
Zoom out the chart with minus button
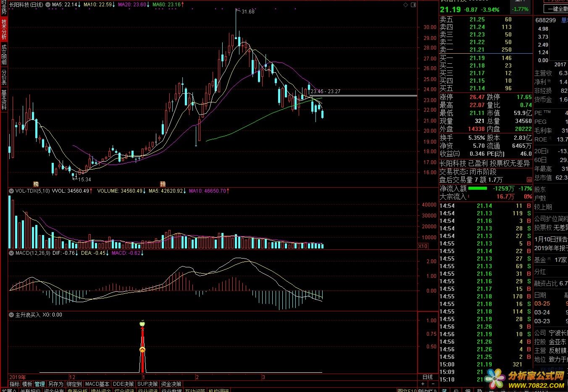click(432, 384)
